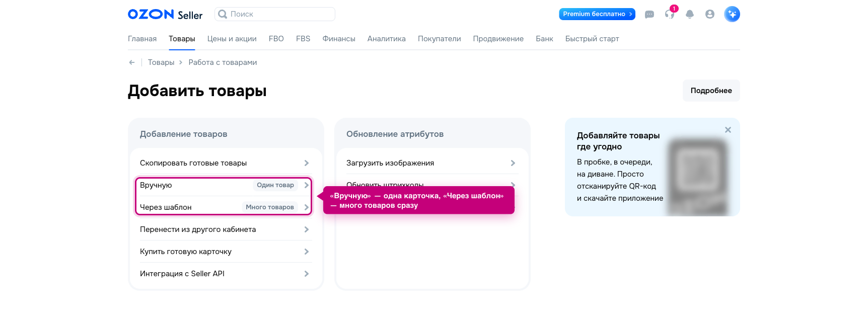Click the OZON Seller logo

[165, 14]
